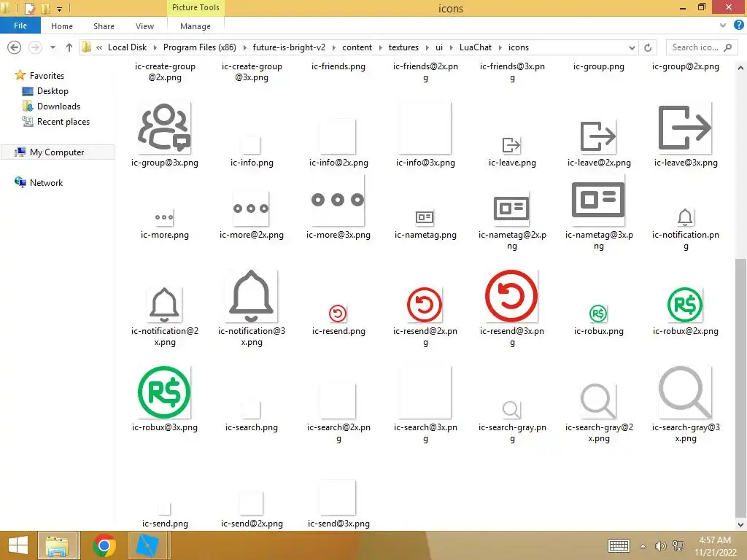The image size is (747, 560).
Task: Select ic-leave@3x.png file icon
Action: 685,128
